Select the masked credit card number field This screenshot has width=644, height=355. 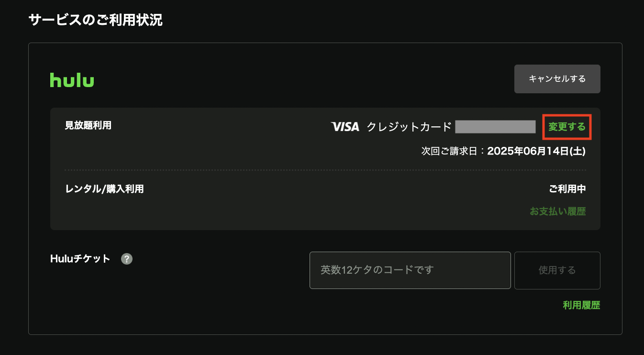click(496, 127)
